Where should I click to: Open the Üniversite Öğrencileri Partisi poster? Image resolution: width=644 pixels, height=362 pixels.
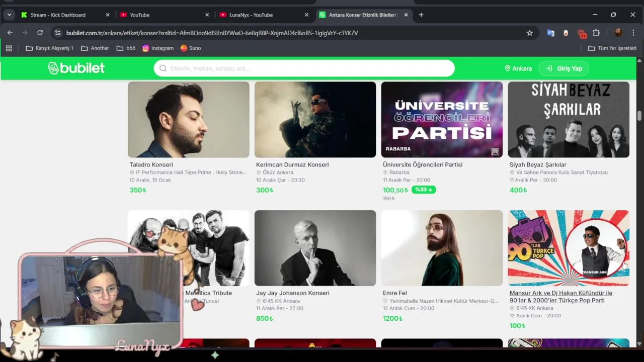pos(442,120)
